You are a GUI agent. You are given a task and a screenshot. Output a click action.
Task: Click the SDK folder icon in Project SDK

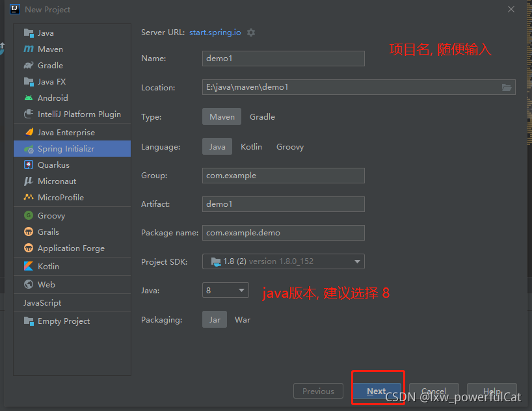click(x=216, y=261)
